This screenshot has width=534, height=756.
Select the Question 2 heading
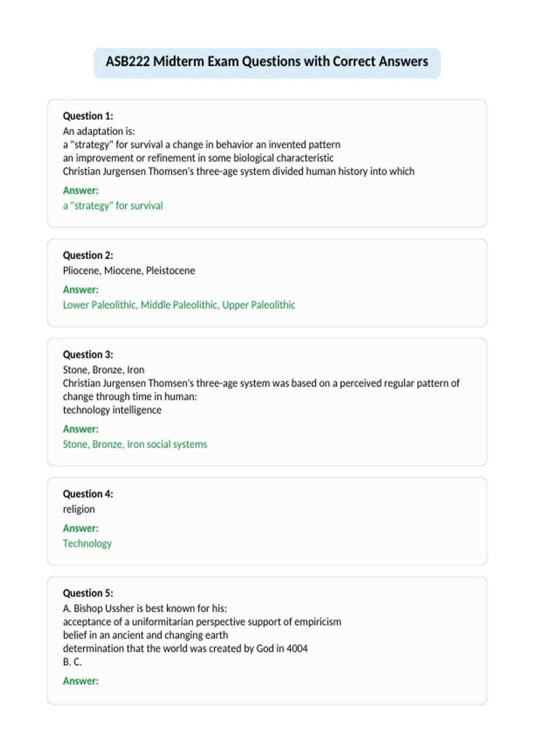[x=88, y=255]
